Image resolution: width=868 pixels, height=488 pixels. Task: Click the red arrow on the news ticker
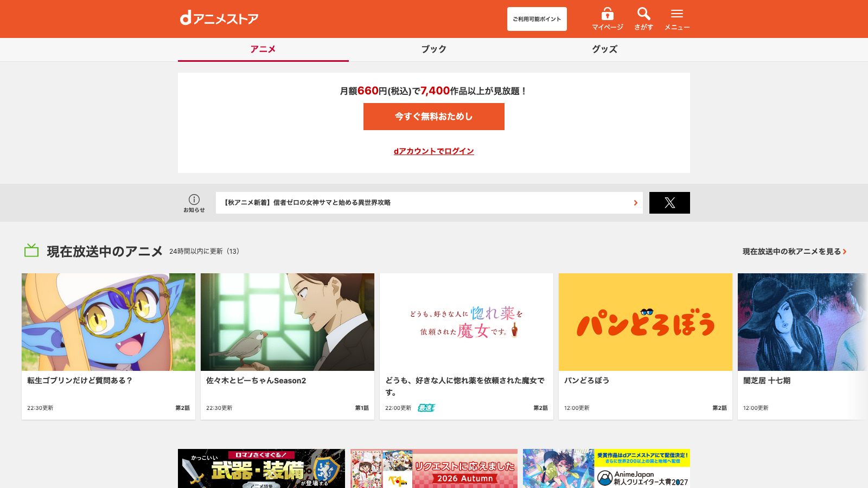(x=635, y=203)
